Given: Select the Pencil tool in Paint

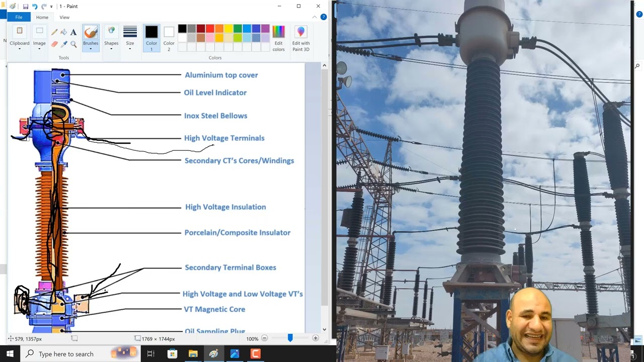Looking at the screenshot, I should coord(54,32).
